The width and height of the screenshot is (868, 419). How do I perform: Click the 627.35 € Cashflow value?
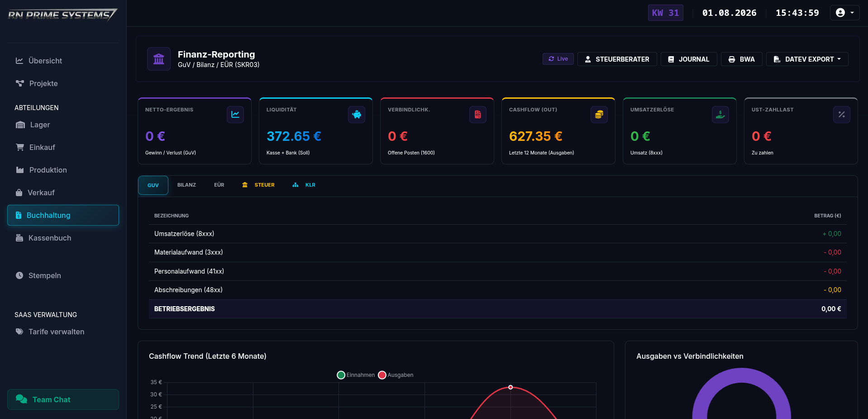[535, 136]
